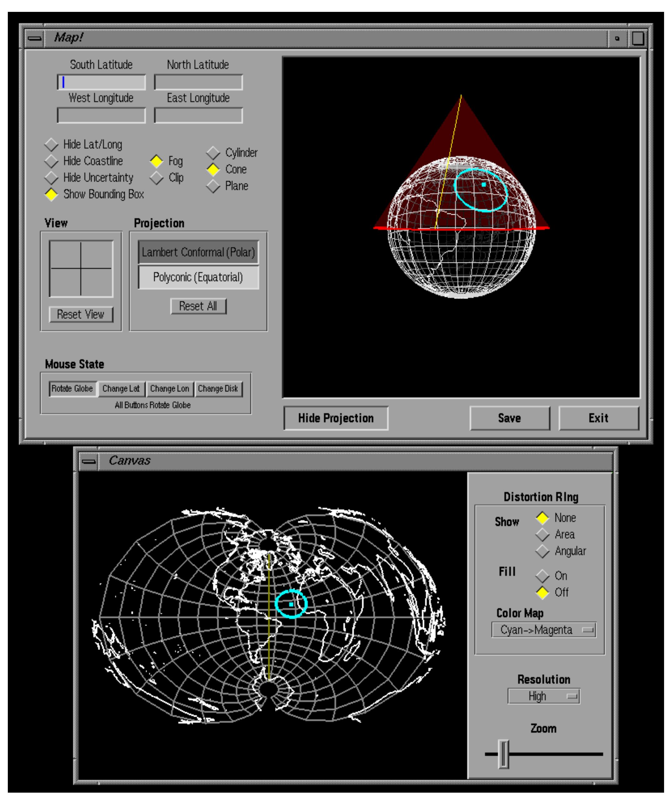
Task: Show the Angular distortion ring
Action: tap(542, 551)
